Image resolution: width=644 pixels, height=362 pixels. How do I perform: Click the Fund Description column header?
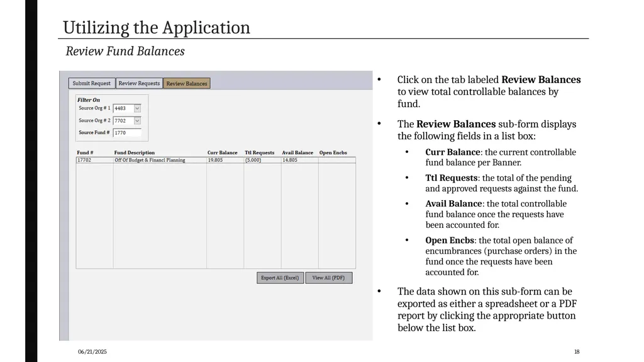(x=135, y=152)
